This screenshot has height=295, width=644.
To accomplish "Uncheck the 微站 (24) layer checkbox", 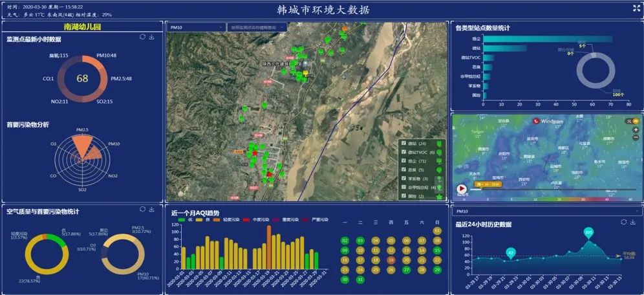I will [x=404, y=143].
